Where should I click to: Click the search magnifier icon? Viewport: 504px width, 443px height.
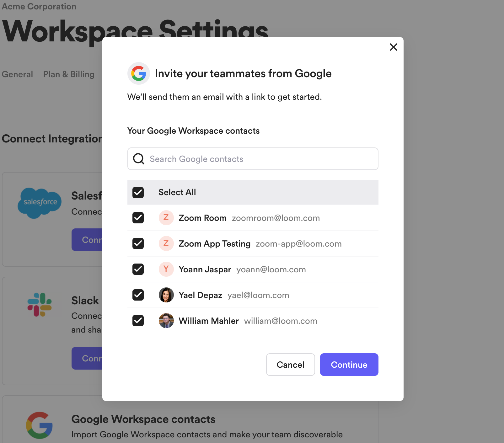(x=138, y=159)
